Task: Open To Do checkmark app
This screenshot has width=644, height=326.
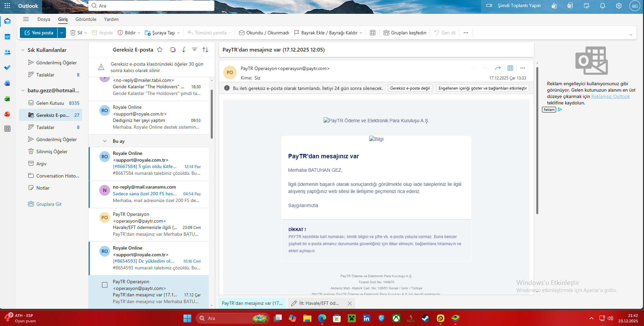Action: click(7, 68)
